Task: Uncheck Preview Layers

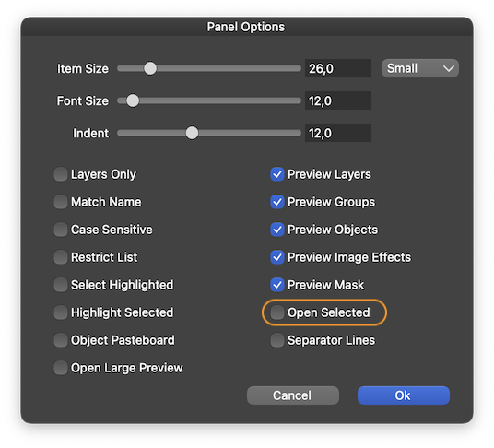Action: tap(277, 174)
